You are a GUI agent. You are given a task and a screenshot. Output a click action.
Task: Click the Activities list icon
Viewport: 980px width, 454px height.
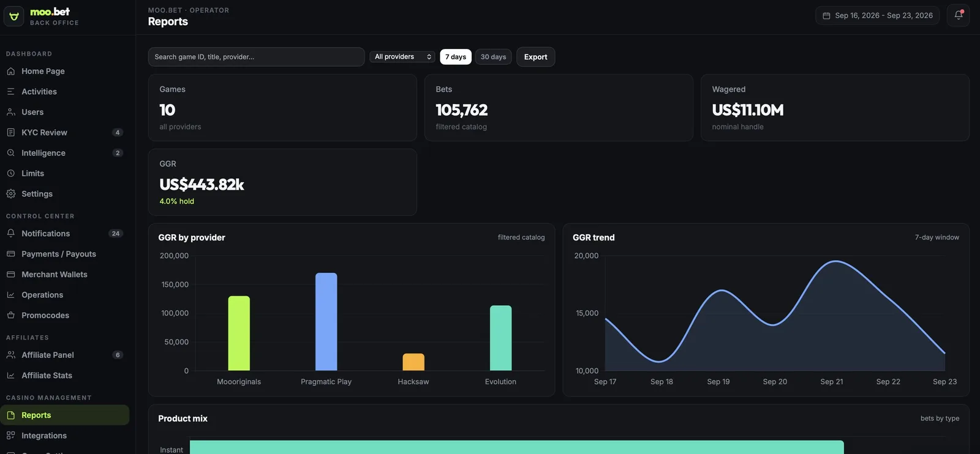(10, 91)
